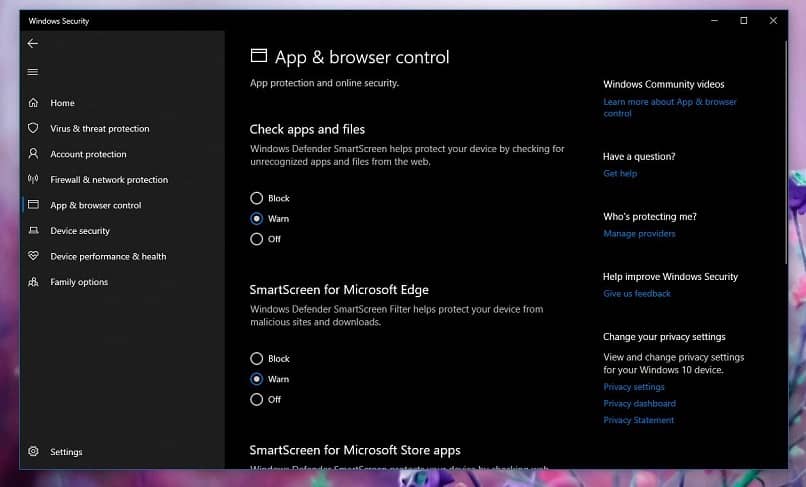Open Settings via the gear icon
The height and width of the screenshot is (487, 806).
(33, 452)
